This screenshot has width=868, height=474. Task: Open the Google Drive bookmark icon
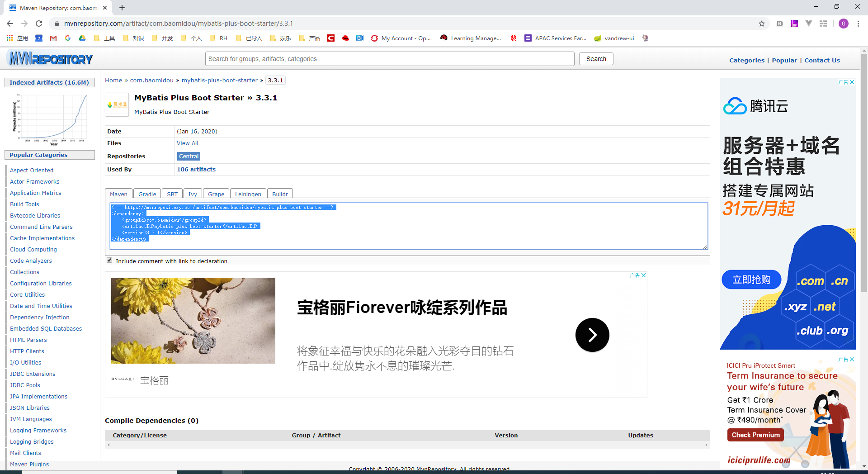point(82,38)
